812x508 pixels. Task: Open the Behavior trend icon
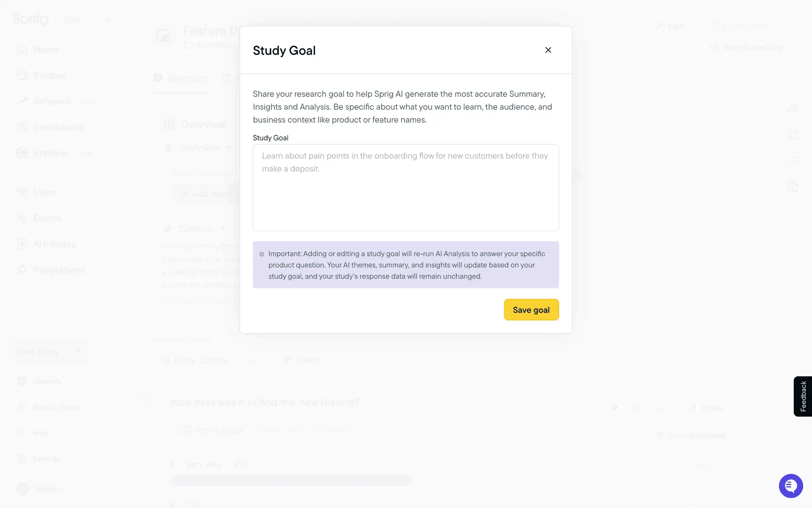tap(22, 102)
